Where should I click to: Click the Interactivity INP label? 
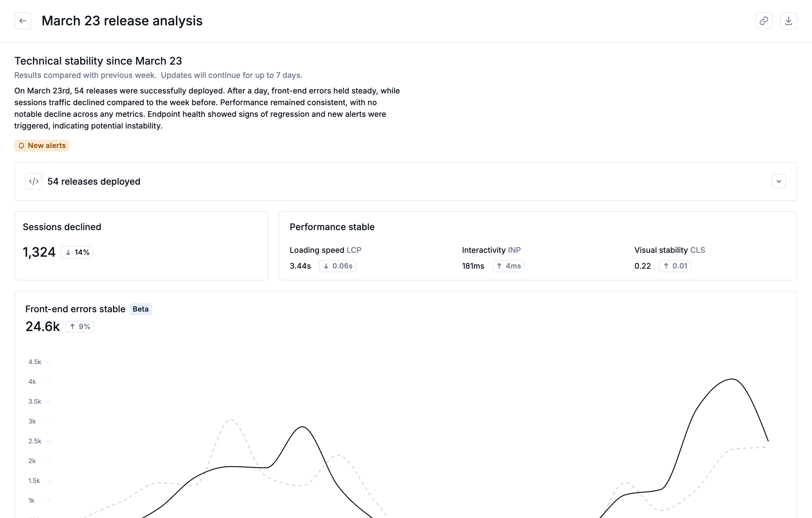[491, 250]
